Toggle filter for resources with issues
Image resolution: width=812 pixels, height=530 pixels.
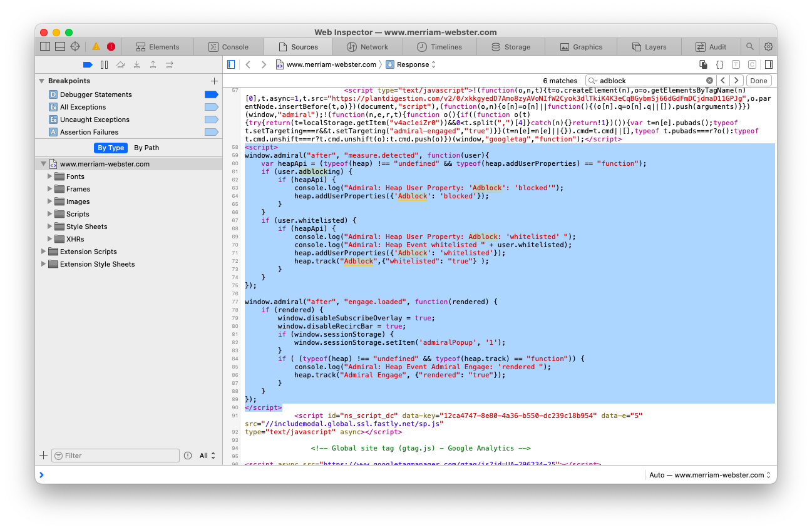point(188,456)
